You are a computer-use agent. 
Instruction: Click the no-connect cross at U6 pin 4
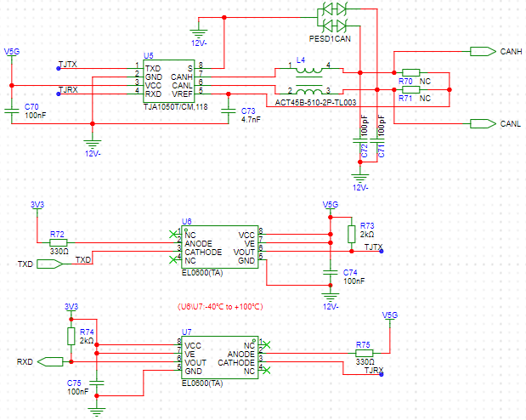click(173, 259)
